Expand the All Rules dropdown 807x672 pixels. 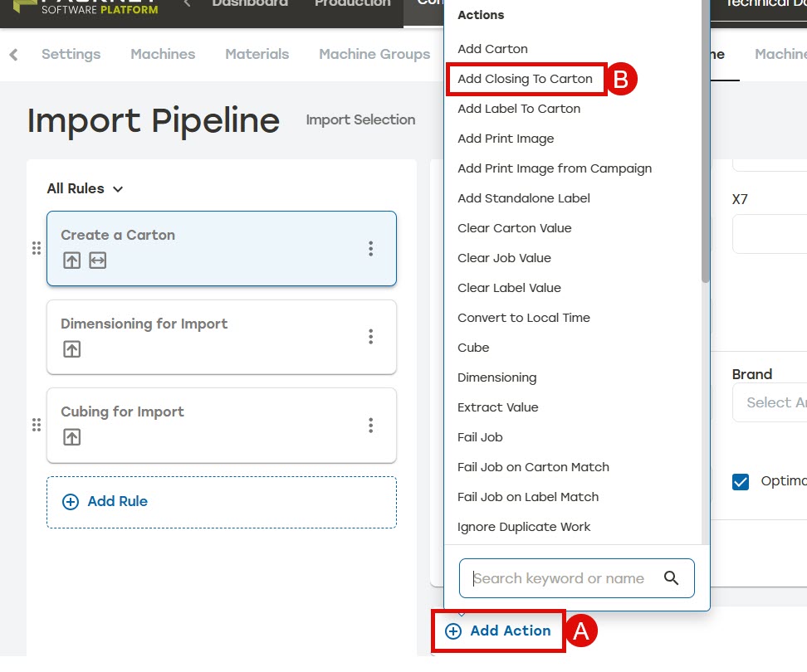pyautogui.click(x=85, y=188)
